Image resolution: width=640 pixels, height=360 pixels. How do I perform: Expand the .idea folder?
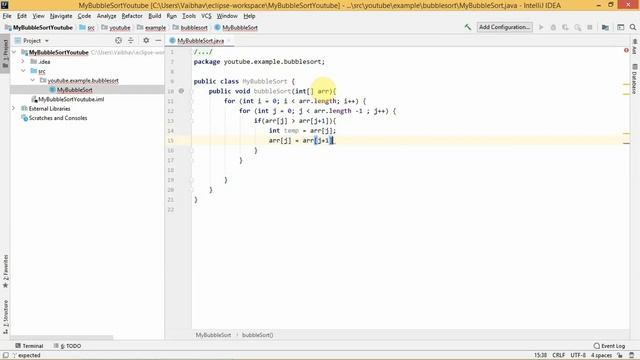23,62
